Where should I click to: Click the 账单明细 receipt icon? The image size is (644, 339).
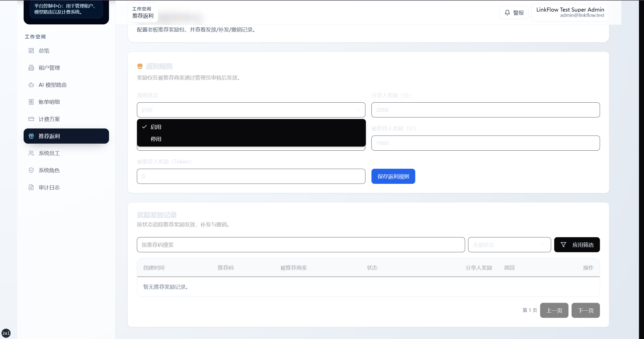pyautogui.click(x=31, y=102)
